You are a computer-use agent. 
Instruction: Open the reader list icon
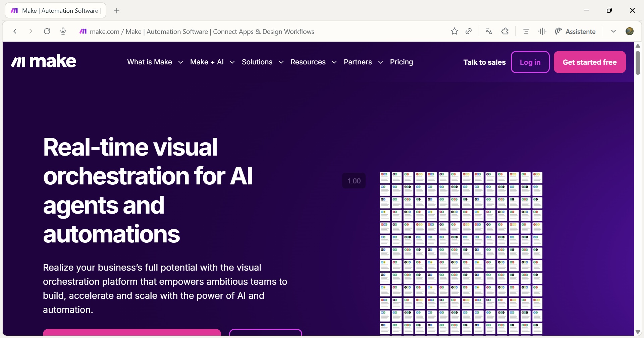click(x=526, y=31)
